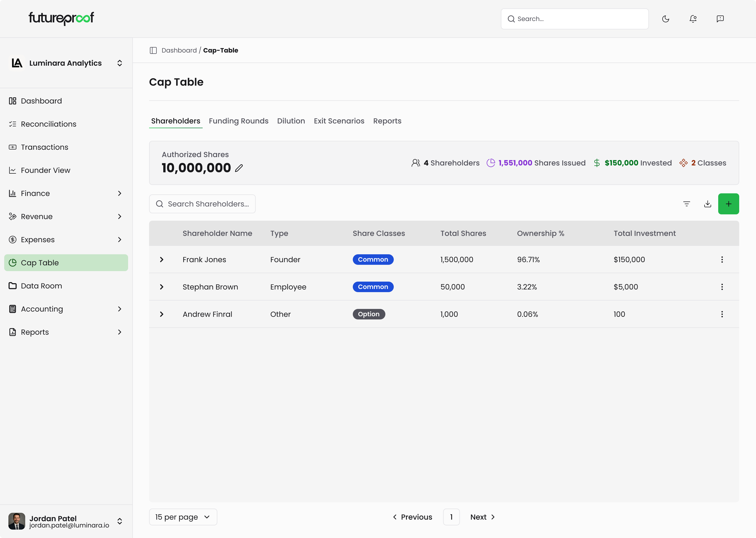Screen dimensions: 756x538
Task: Open the actions menu for Andrew Finral
Action: 722,314
